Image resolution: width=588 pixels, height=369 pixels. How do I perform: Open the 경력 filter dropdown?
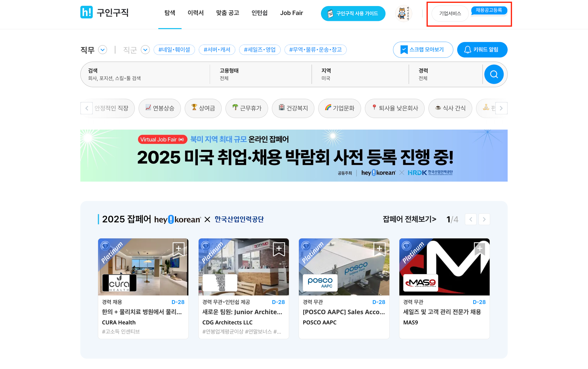point(446,74)
